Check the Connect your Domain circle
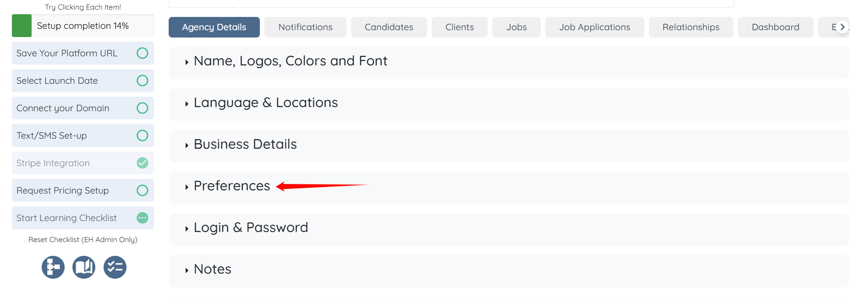 (x=143, y=108)
